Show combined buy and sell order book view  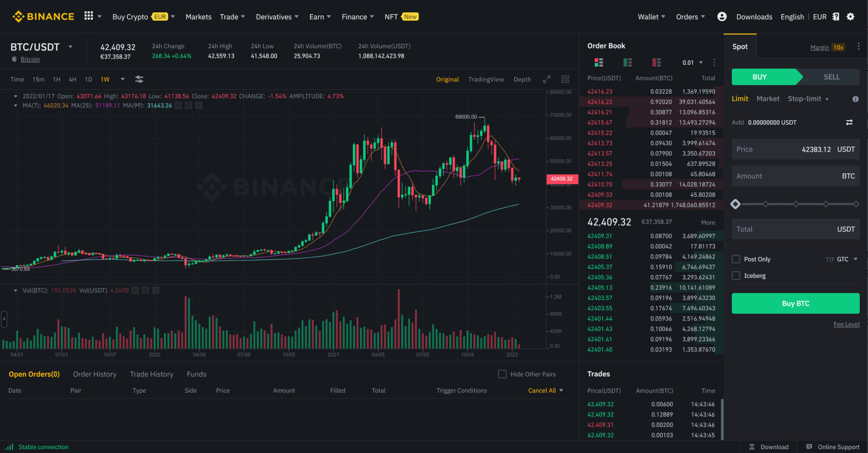click(598, 62)
